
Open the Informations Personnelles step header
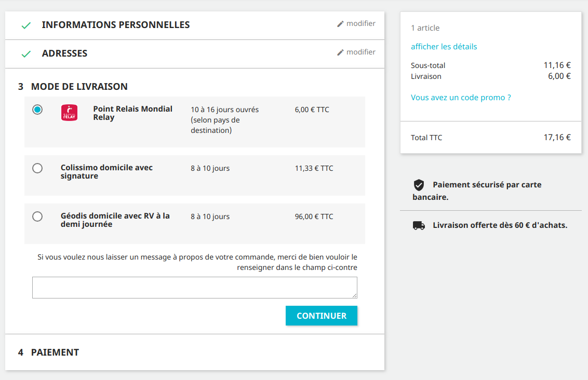click(115, 25)
